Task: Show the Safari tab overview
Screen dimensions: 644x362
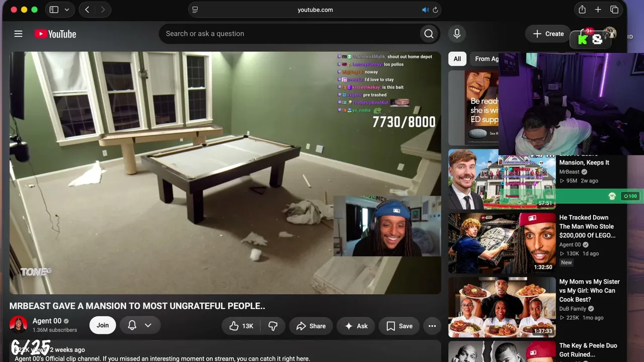Action: click(x=614, y=10)
